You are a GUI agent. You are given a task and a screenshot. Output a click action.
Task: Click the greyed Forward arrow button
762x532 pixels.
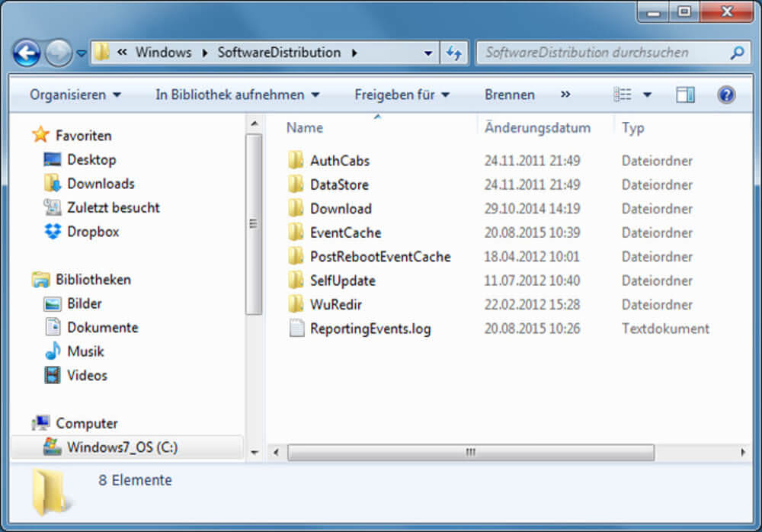(59, 53)
